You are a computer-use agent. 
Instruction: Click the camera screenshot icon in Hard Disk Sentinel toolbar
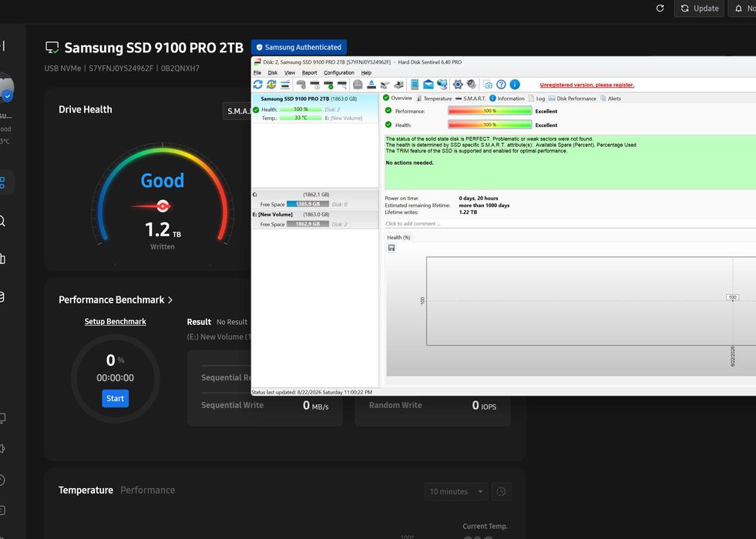coord(488,84)
